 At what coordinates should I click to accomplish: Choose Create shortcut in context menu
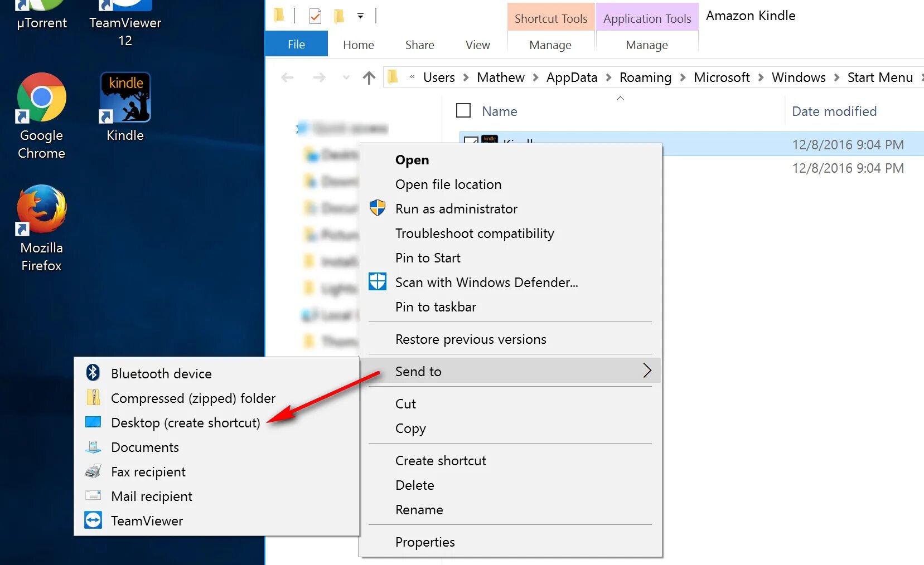click(510, 461)
